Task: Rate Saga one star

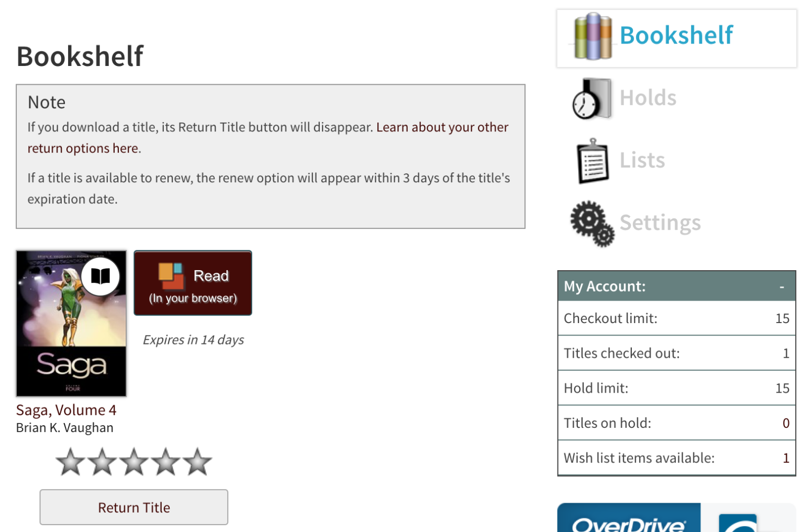Action: (71, 462)
